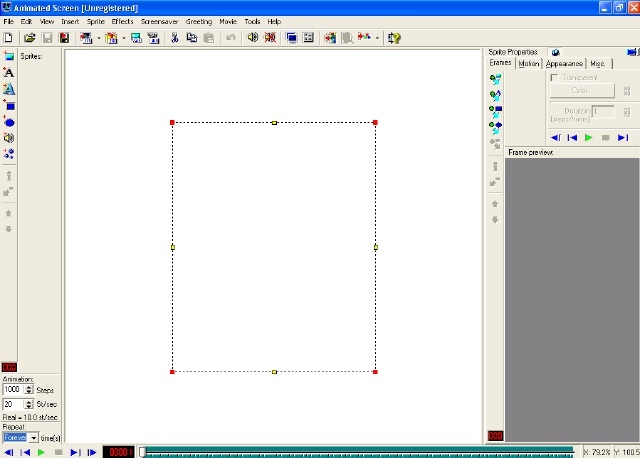This screenshot has height=458, width=640.
Task: Add text frame in Frames tab
Action: click(496, 96)
